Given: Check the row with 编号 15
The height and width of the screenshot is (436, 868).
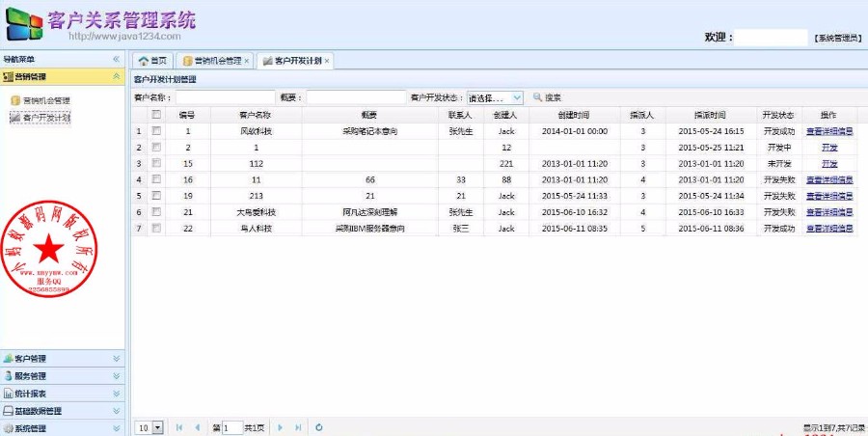Looking at the screenshot, I should [x=156, y=163].
